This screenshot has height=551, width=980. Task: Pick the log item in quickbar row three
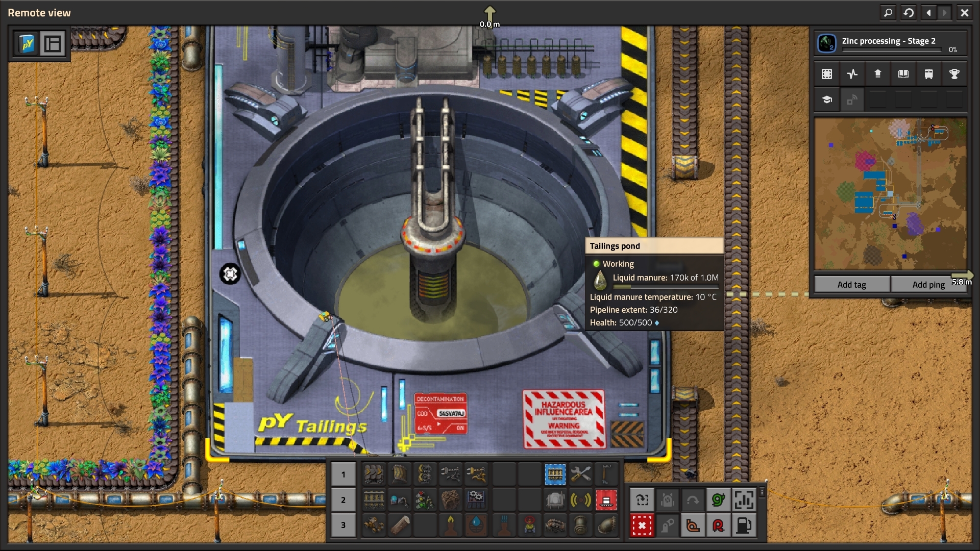tap(400, 525)
